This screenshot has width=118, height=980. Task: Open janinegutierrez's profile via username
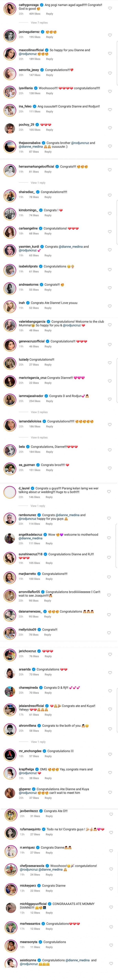point(29,32)
